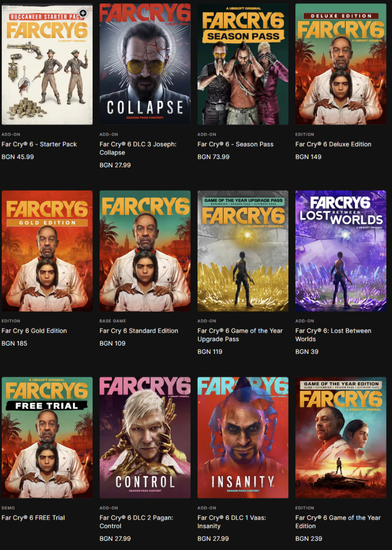392x550 pixels.
Task: Select the Season Pass cover artwork
Action: 243,64
